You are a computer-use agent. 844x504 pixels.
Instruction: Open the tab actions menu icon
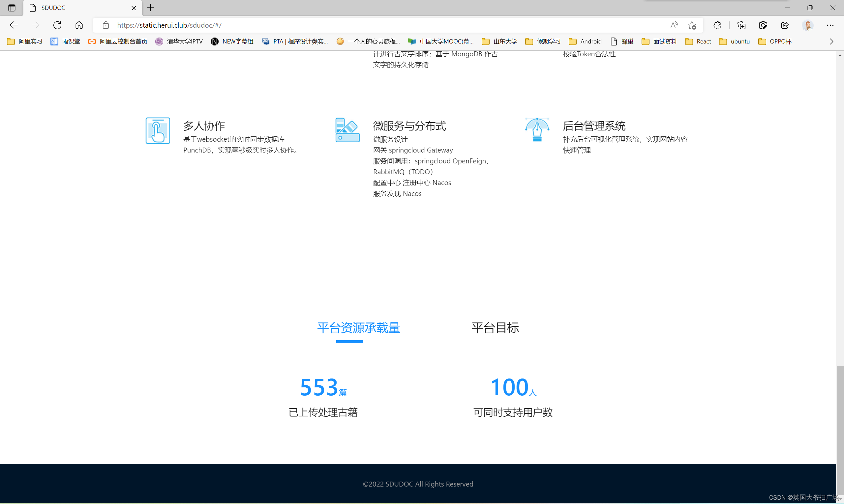[x=12, y=8]
